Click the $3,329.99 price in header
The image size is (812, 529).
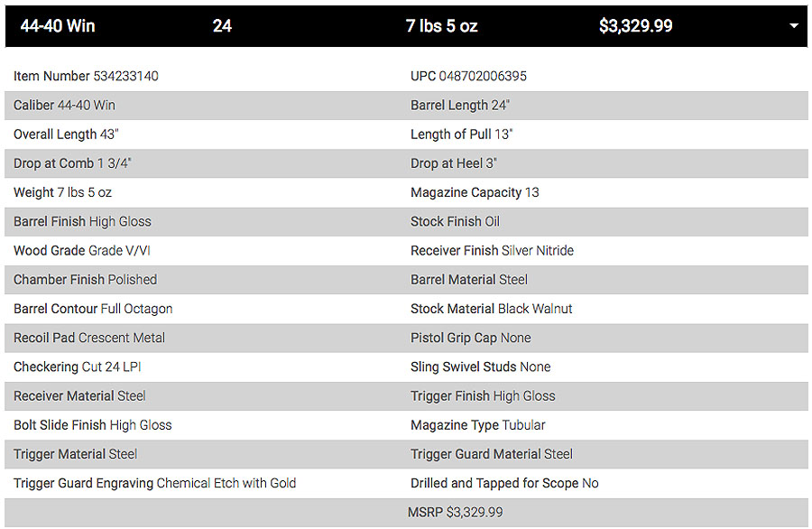point(635,26)
